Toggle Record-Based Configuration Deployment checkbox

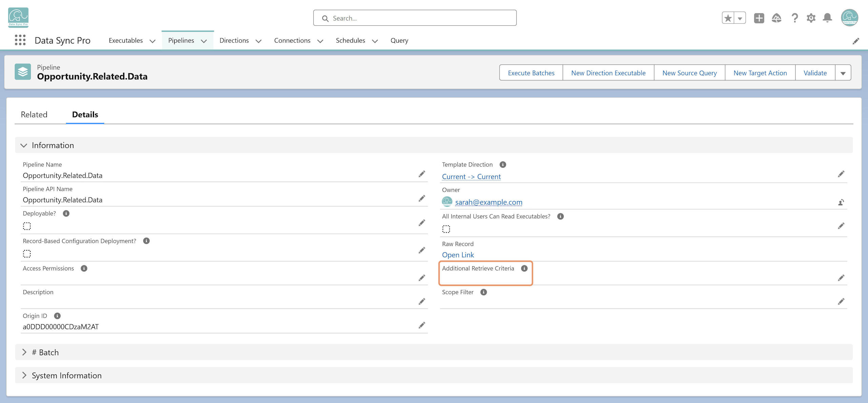click(x=27, y=254)
